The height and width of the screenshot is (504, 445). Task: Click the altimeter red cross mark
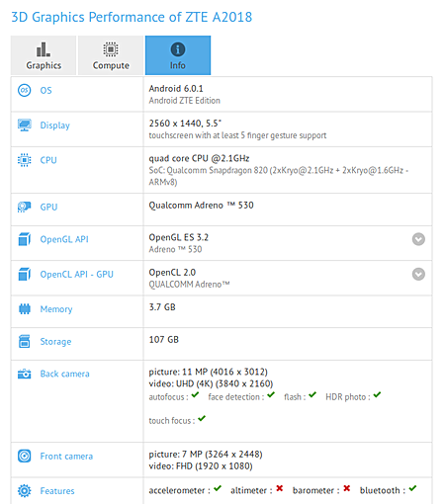(280, 488)
